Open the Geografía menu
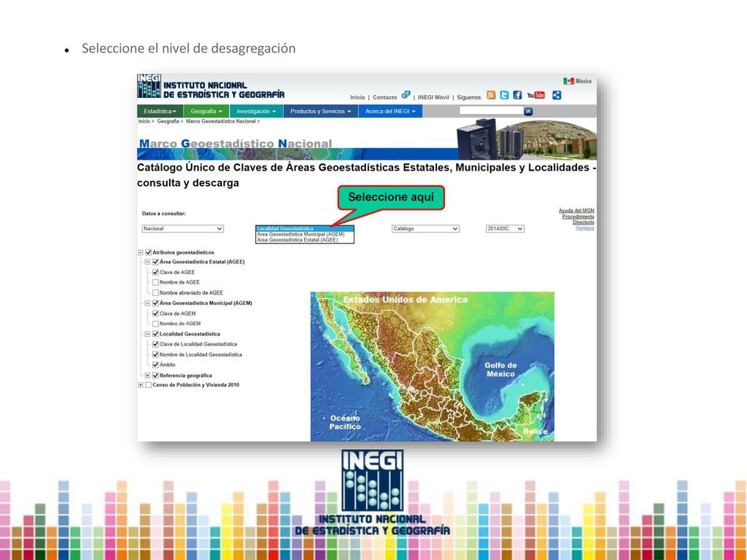 [x=206, y=111]
